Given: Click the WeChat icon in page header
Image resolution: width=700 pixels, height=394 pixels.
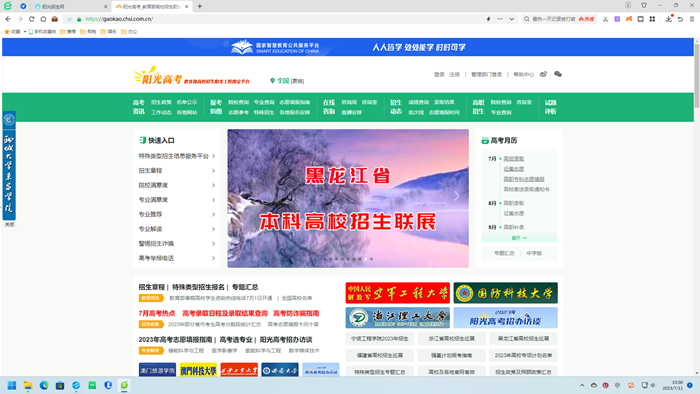Looking at the screenshot, I should (558, 74).
